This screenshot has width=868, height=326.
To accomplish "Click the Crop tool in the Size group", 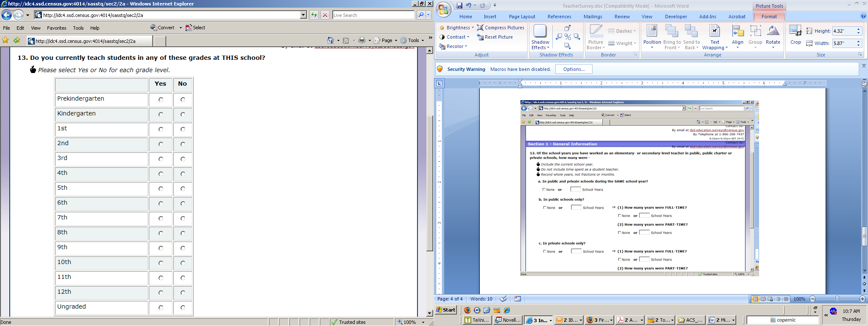I will (x=796, y=35).
